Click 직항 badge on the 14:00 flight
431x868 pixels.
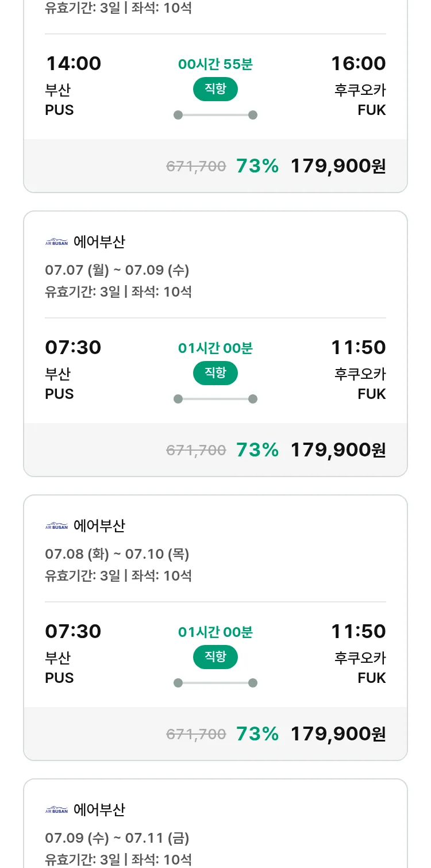tap(215, 89)
